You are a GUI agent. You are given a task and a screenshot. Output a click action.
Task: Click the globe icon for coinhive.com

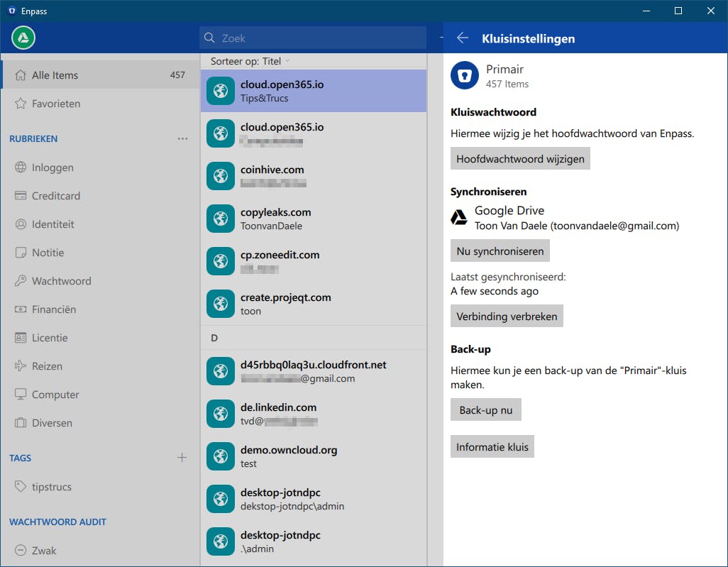pyautogui.click(x=221, y=176)
